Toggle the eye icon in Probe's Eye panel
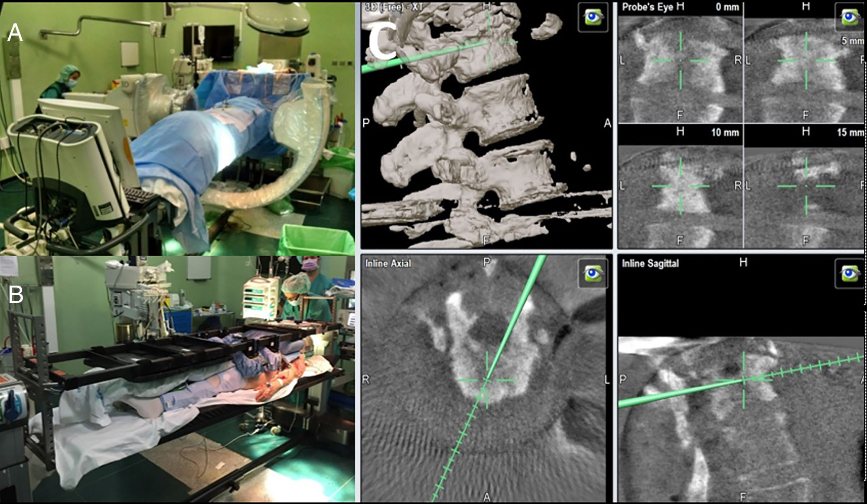The width and height of the screenshot is (867, 504). click(849, 17)
